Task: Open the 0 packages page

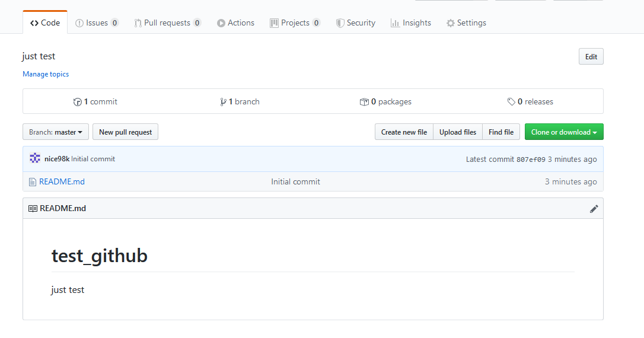Action: 385,101
